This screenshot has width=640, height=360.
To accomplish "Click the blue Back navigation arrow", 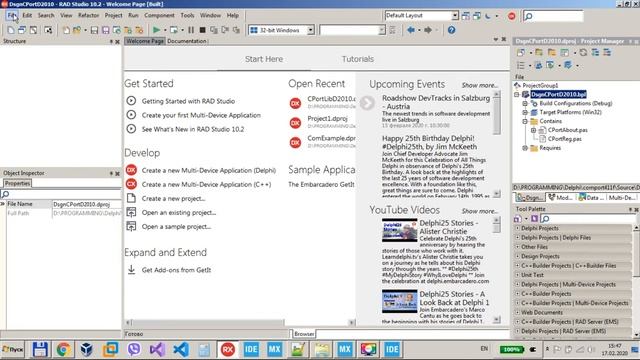I will (411, 30).
